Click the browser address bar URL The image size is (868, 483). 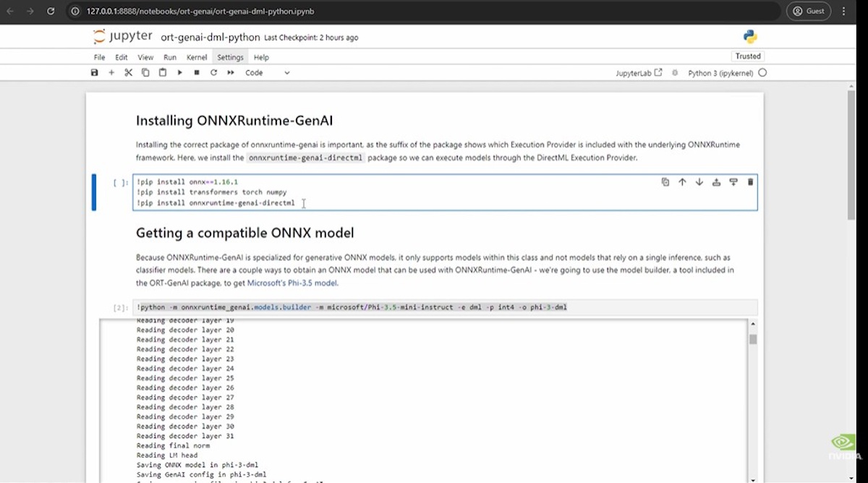tap(200, 12)
